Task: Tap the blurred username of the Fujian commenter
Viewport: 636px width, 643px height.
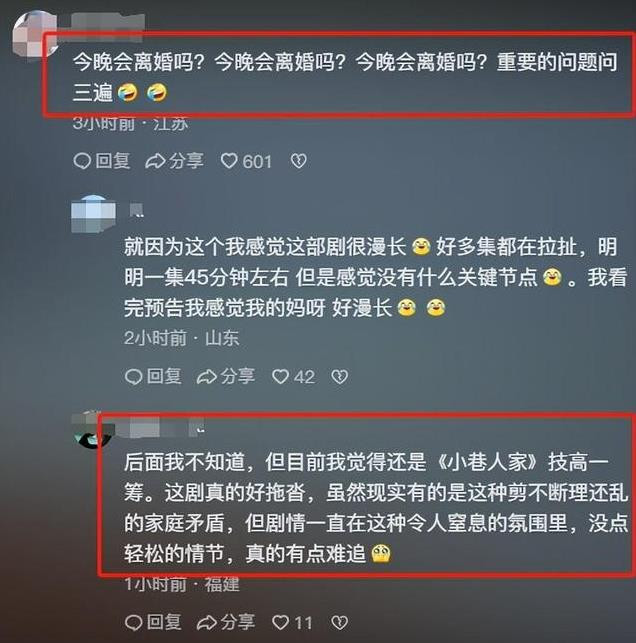Action: point(160,428)
